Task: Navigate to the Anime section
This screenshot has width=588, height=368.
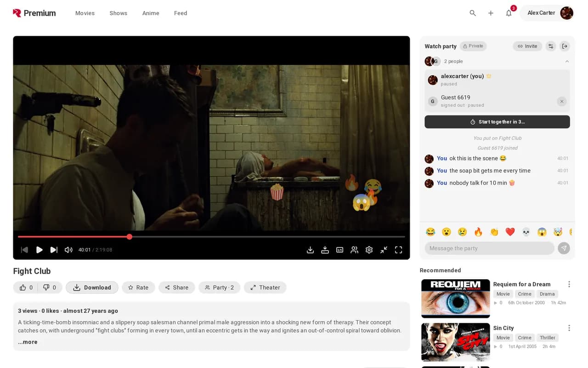Action: (x=151, y=13)
